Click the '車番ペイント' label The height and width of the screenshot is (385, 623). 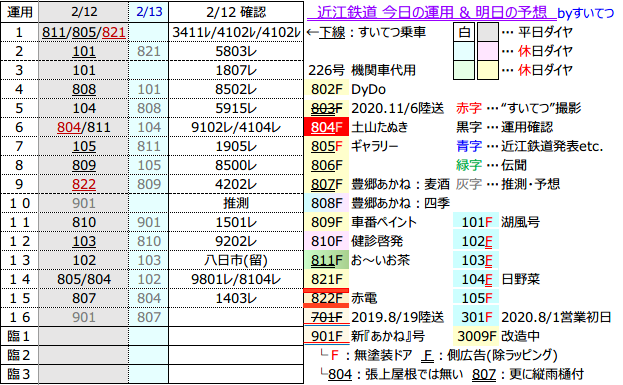[384, 222]
